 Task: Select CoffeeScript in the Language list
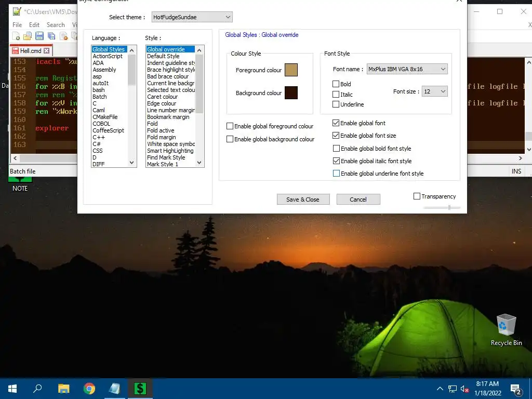(x=109, y=130)
